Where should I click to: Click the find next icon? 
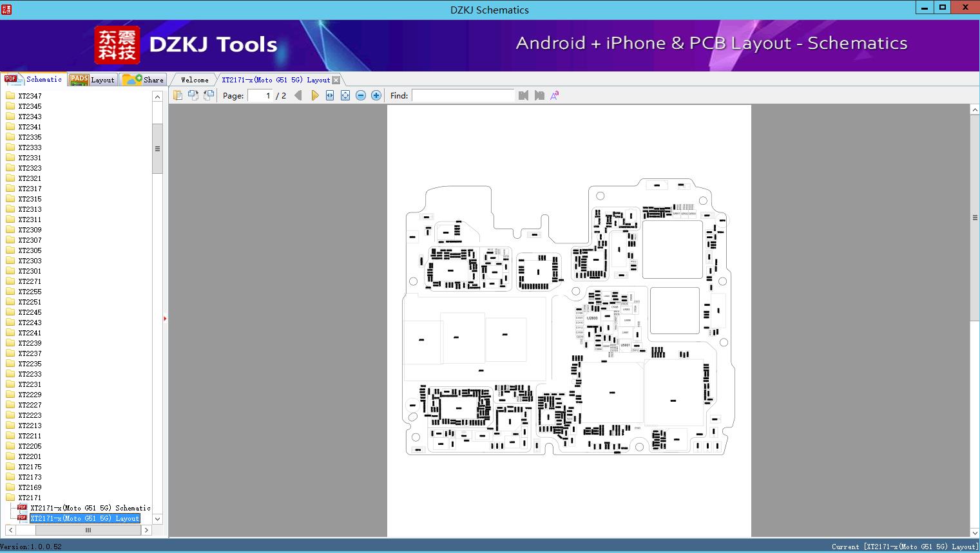[539, 95]
